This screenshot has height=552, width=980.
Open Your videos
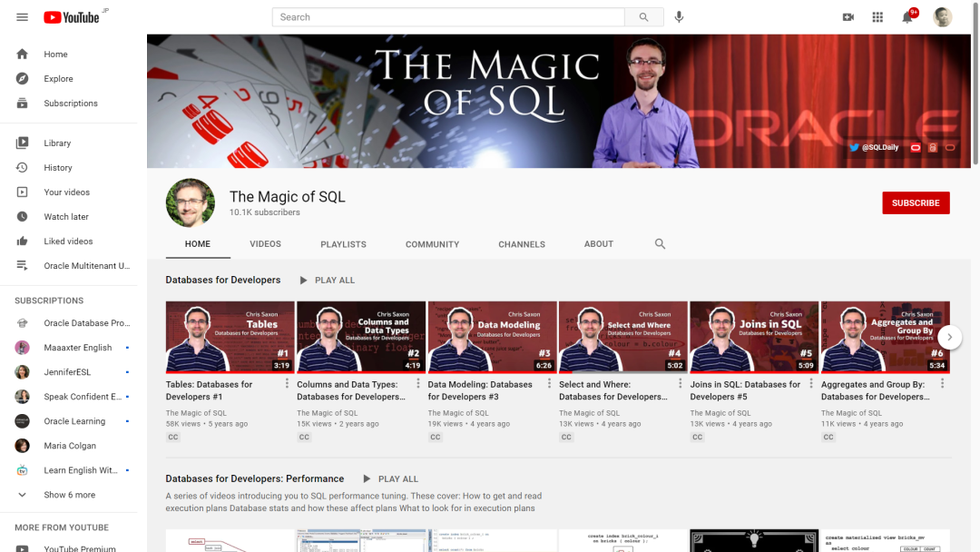coord(69,192)
